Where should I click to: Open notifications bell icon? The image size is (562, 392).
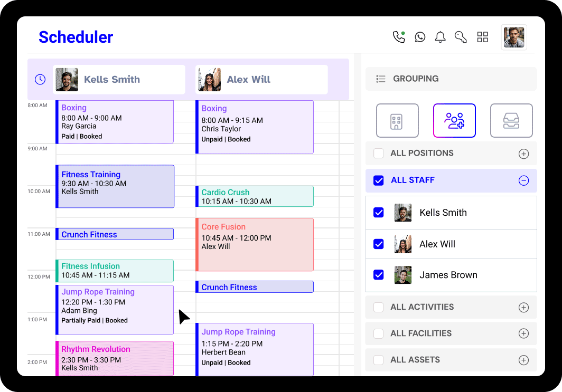coord(440,37)
